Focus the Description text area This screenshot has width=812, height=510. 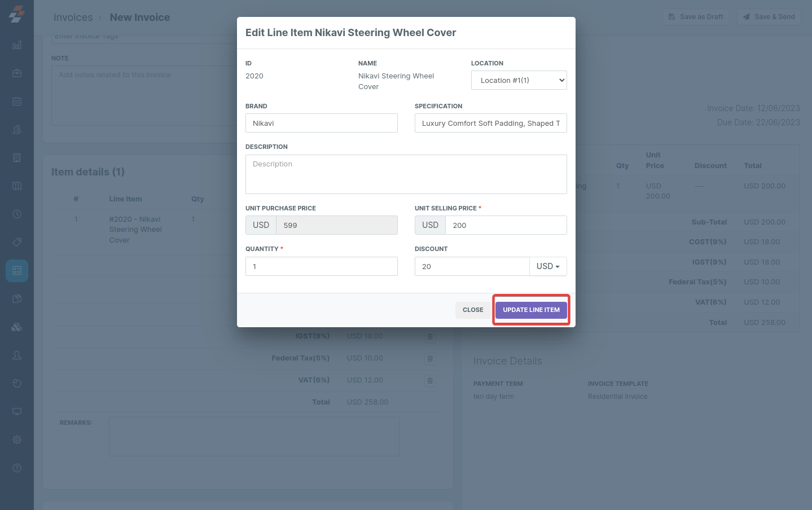tap(406, 174)
